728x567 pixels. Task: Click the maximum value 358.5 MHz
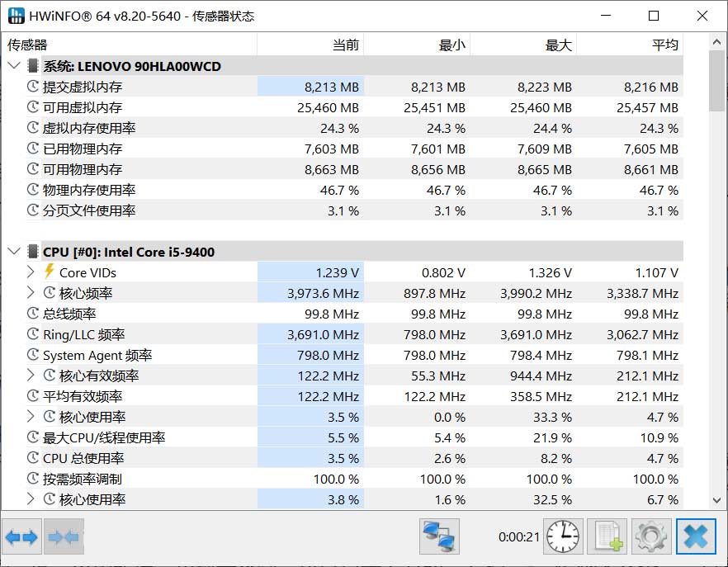coord(541,396)
